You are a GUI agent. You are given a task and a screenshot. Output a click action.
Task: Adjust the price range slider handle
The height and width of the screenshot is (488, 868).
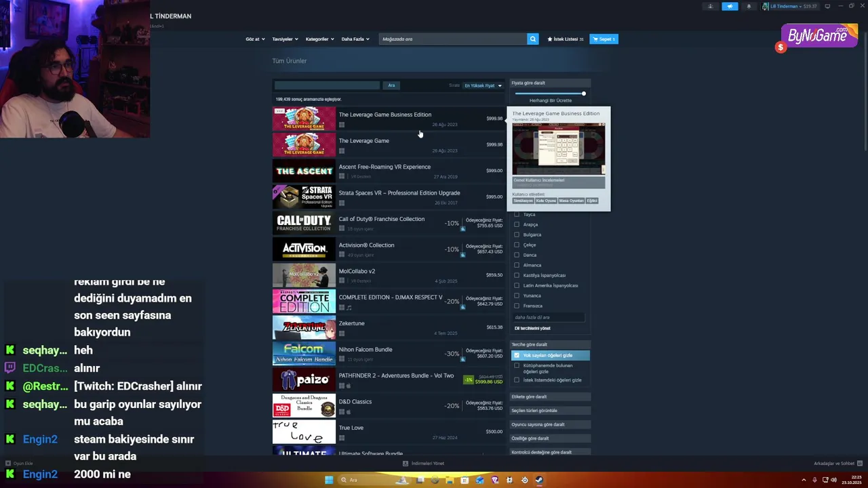(x=583, y=94)
